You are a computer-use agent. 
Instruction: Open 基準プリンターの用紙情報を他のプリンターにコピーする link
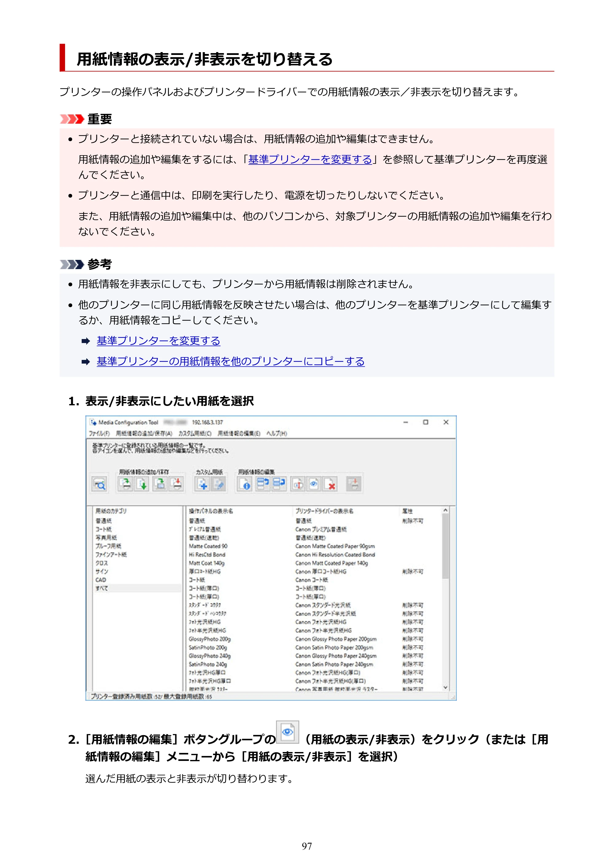230,361
